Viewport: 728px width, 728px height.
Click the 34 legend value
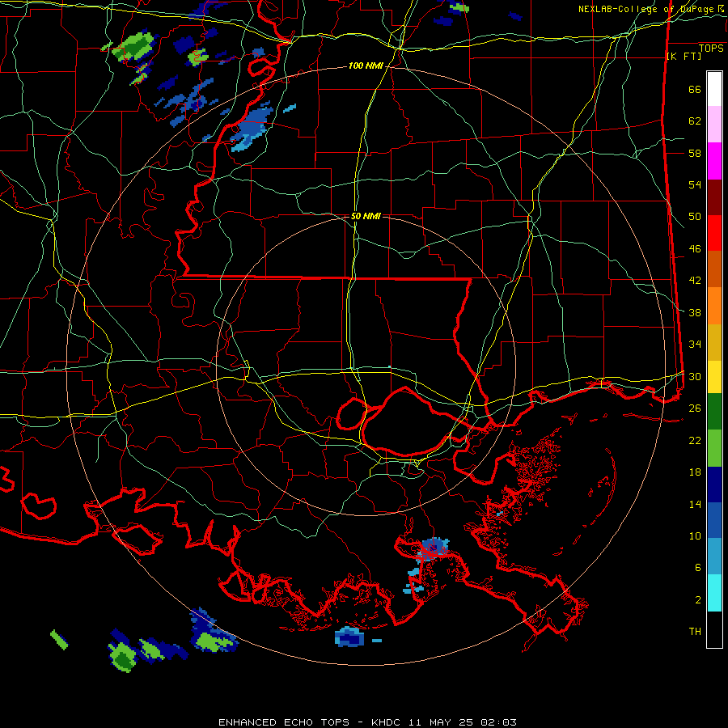tap(695, 345)
